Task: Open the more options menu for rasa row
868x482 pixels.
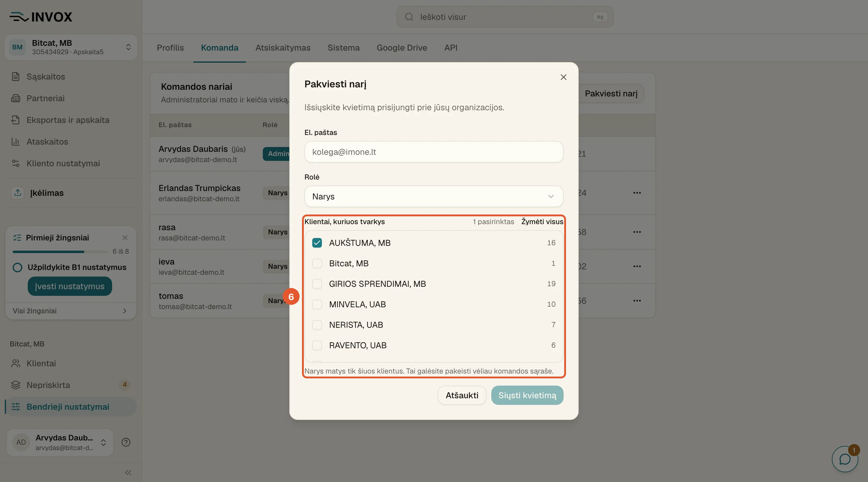Action: 637,232
